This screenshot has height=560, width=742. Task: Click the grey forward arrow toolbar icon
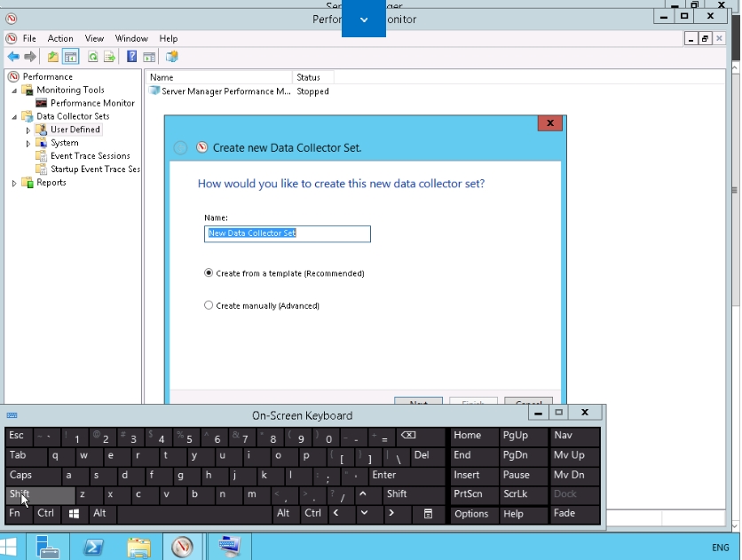(x=30, y=57)
